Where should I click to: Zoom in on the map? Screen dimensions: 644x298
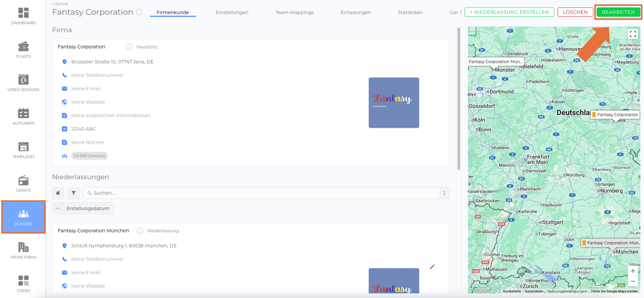(632, 271)
